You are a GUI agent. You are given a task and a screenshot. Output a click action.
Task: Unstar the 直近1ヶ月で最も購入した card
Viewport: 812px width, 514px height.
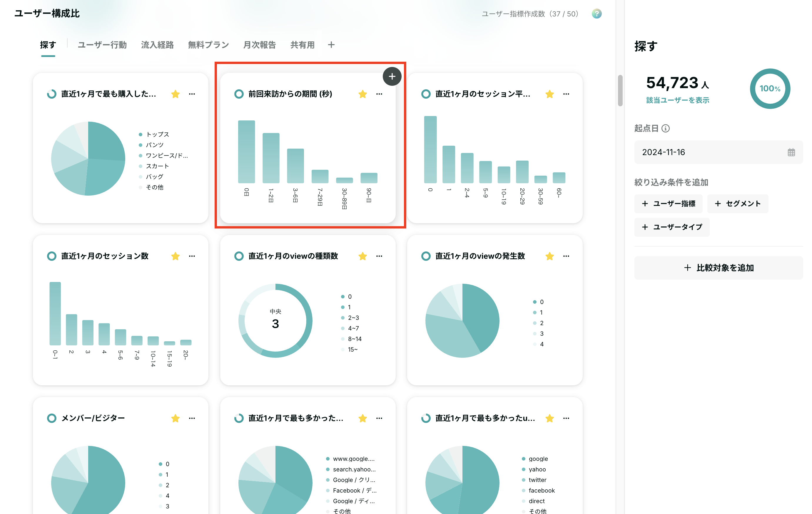[175, 94]
